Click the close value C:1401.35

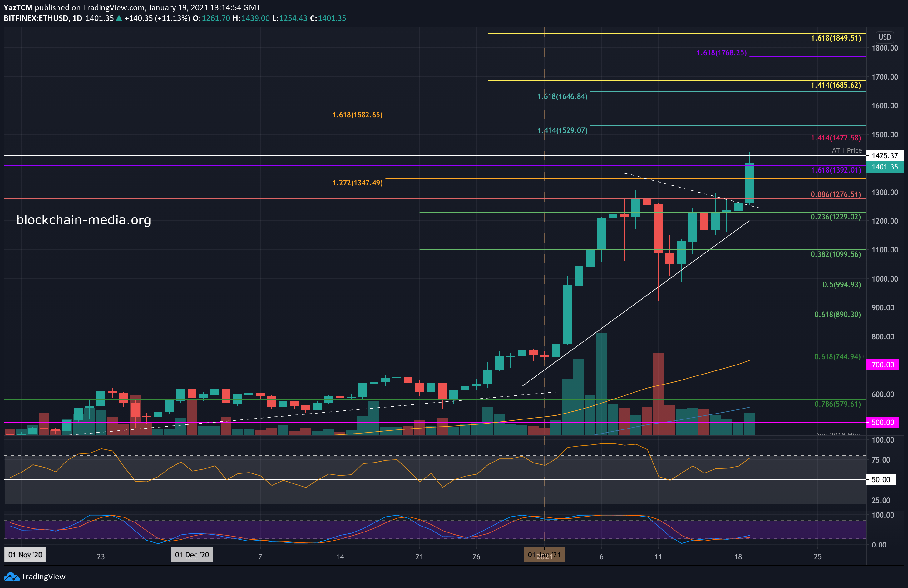pyautogui.click(x=328, y=18)
